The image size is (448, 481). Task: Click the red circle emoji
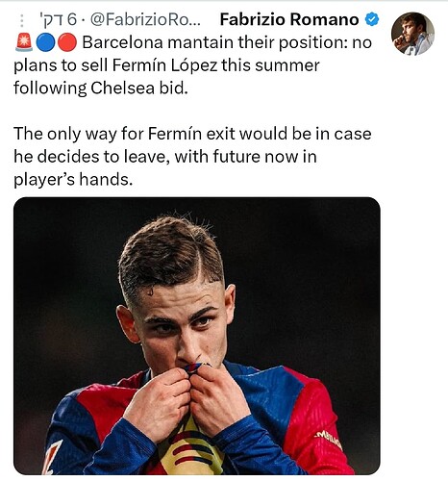coord(67,42)
